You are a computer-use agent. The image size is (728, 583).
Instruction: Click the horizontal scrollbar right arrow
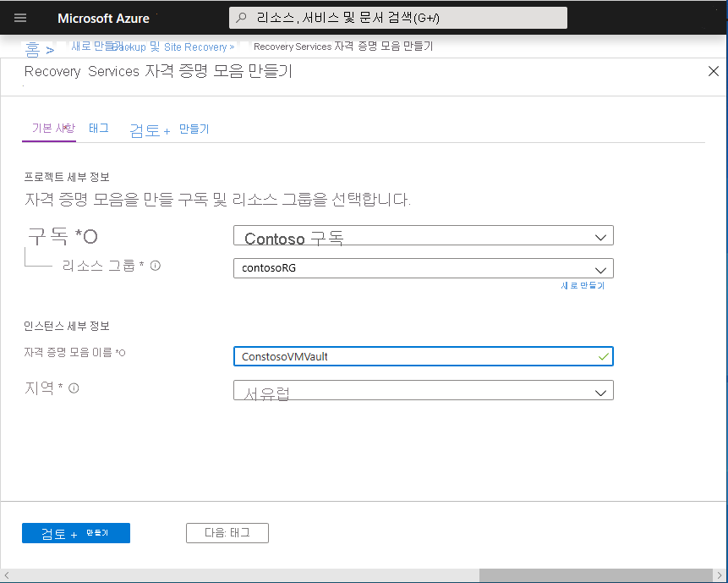click(720, 575)
